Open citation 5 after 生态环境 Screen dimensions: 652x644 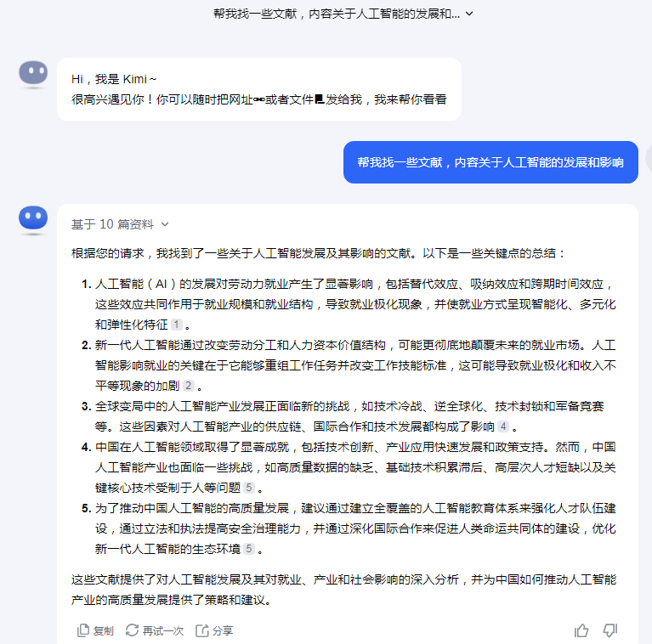pyautogui.click(x=249, y=549)
